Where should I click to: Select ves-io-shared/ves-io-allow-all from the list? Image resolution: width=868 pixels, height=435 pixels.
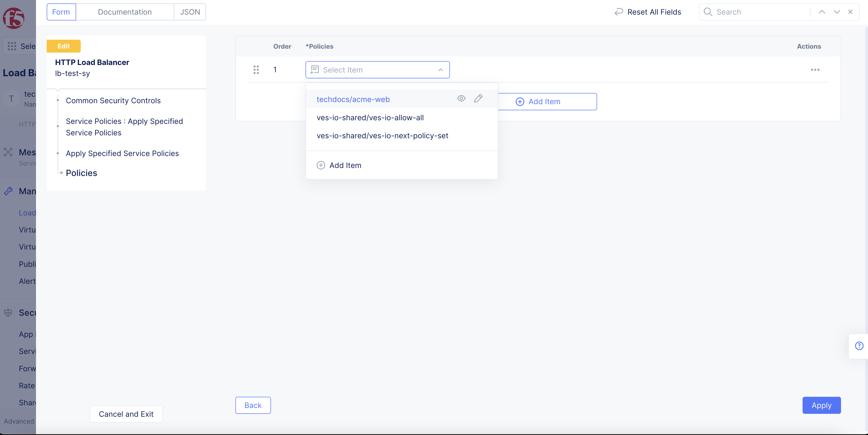point(370,117)
